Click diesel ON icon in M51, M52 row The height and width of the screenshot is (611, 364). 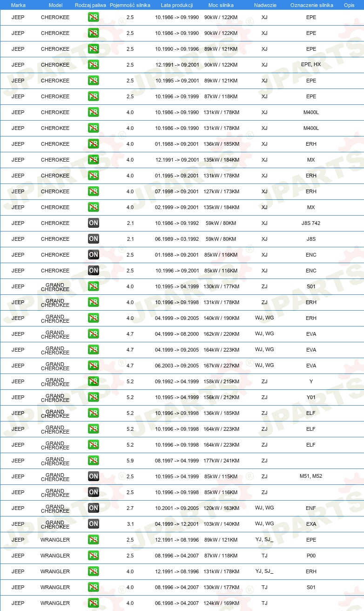click(93, 476)
